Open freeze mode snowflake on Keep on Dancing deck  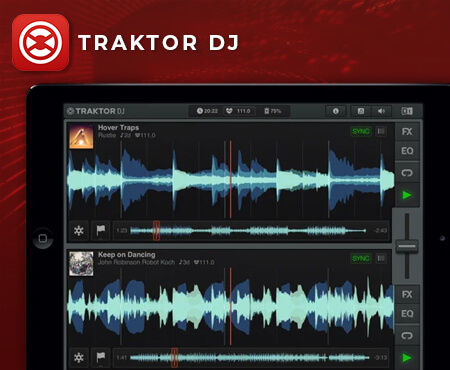tap(79, 358)
